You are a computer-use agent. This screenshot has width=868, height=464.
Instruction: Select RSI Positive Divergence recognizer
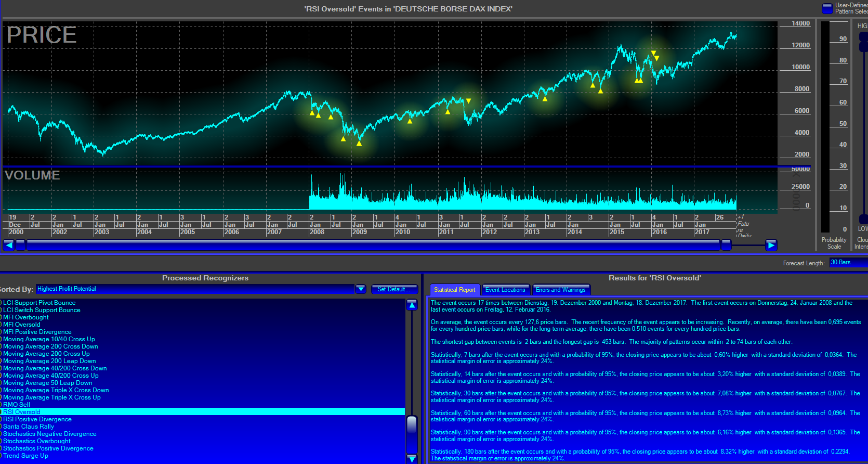point(37,419)
